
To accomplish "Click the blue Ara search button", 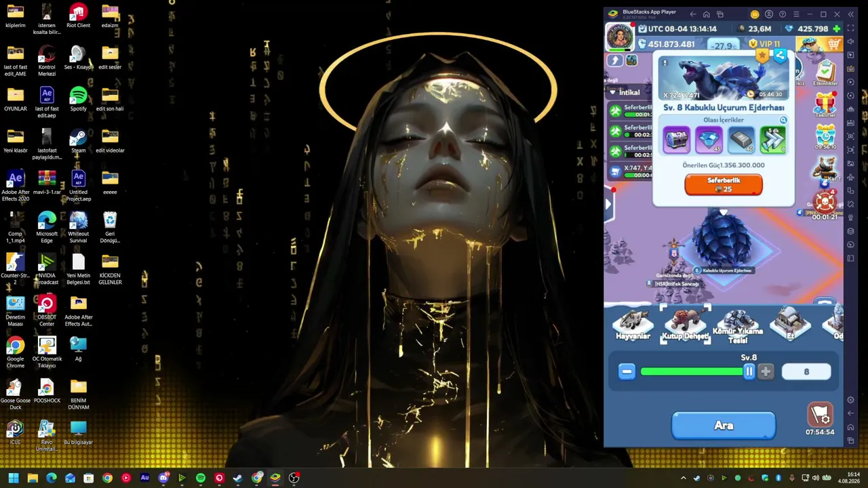I will pos(724,426).
